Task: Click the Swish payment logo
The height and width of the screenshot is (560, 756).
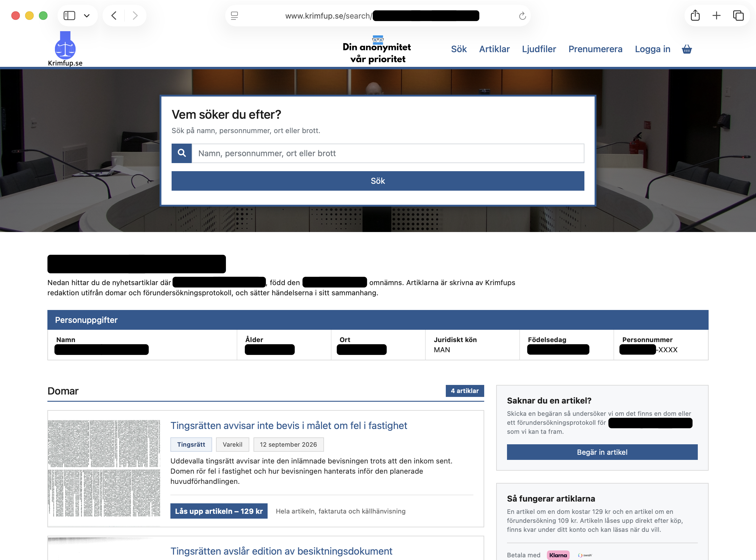Action: [585, 555]
